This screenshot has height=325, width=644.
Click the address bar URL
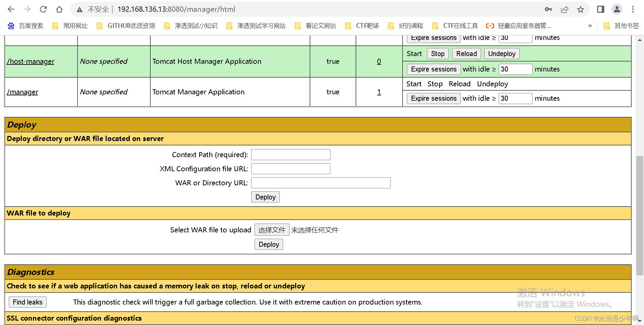tap(176, 9)
